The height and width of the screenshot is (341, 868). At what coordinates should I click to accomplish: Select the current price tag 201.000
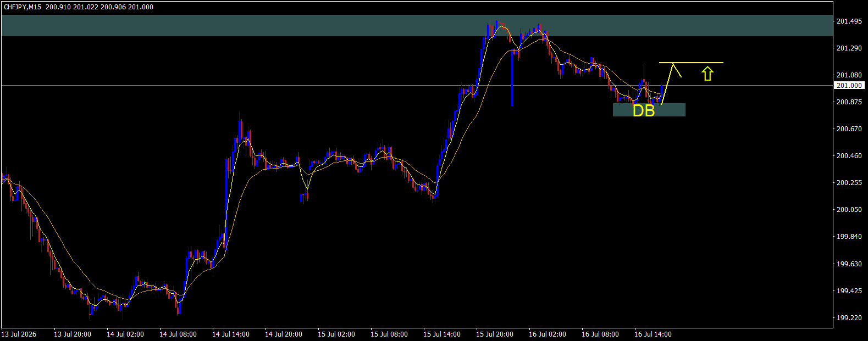point(849,86)
